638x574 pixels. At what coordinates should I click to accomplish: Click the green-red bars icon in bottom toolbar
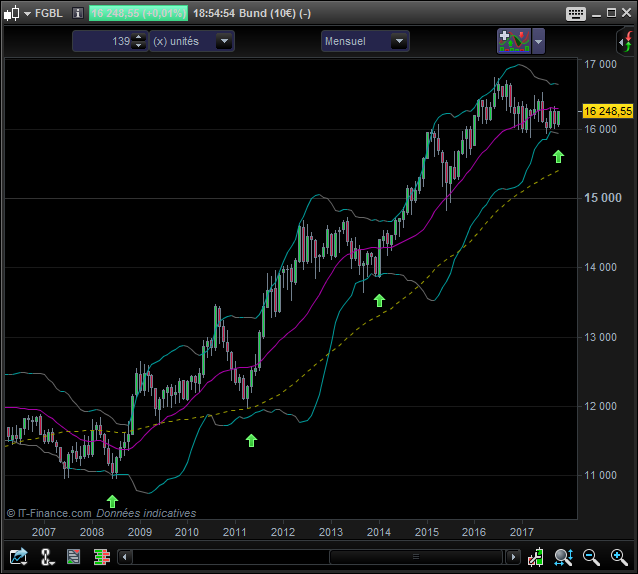[100, 557]
